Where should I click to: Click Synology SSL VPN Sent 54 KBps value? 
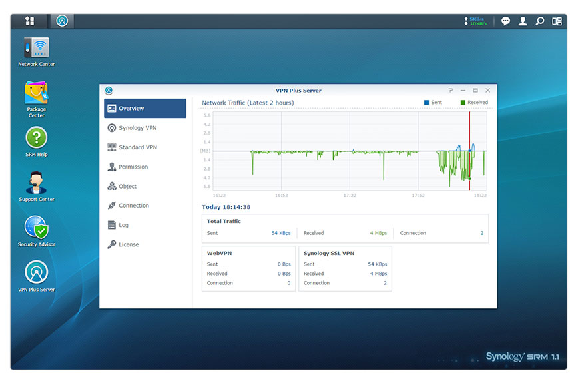(x=378, y=264)
